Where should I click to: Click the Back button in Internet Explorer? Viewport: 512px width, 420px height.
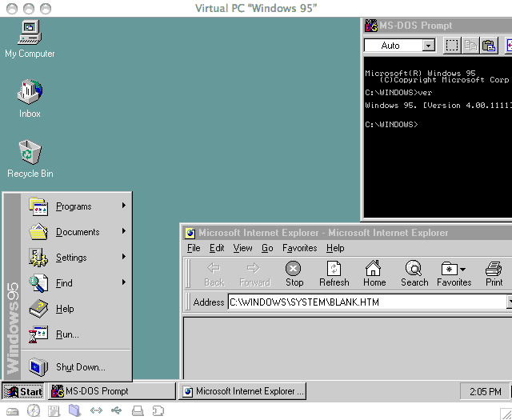point(214,274)
